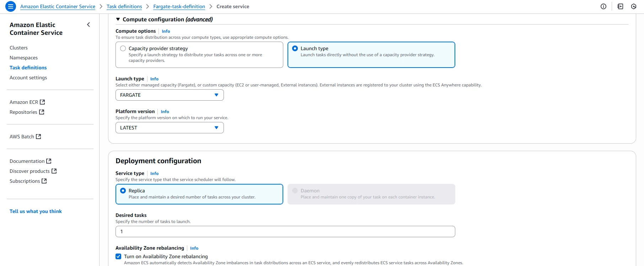Click the circled info icon in top header
Viewport: 644px width, 266px height.
[x=603, y=6]
